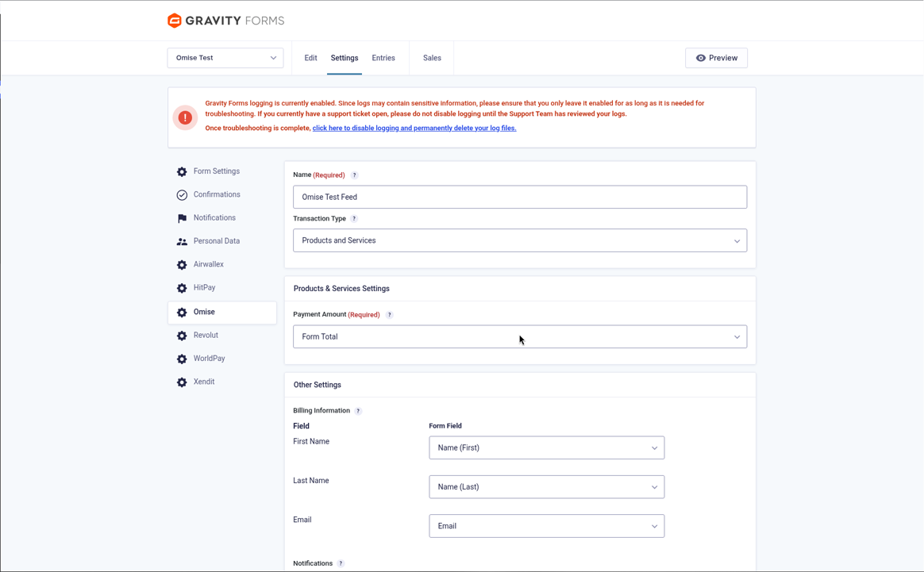The height and width of the screenshot is (572, 924).
Task: Open the Omise Test form switcher dropdown
Action: coord(225,58)
